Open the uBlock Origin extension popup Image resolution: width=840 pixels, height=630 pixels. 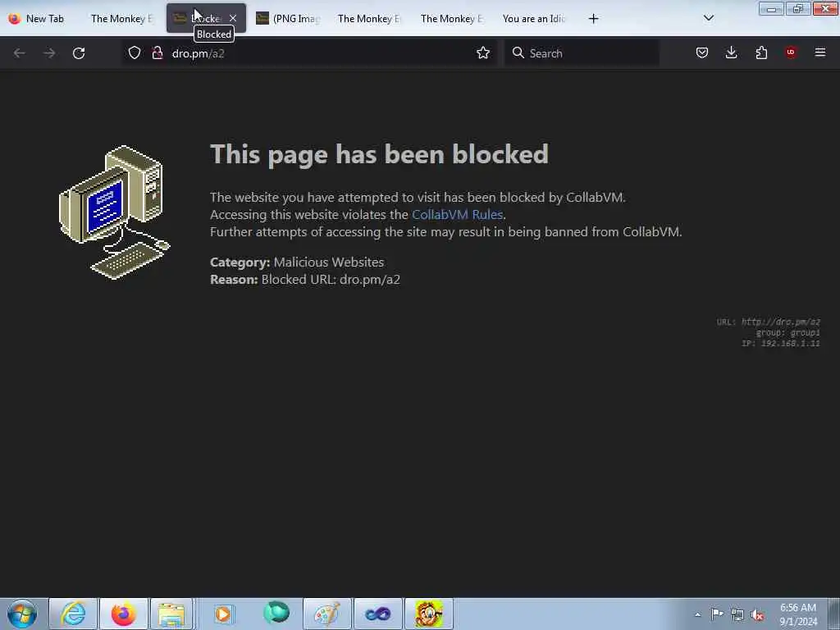pyautogui.click(x=791, y=52)
